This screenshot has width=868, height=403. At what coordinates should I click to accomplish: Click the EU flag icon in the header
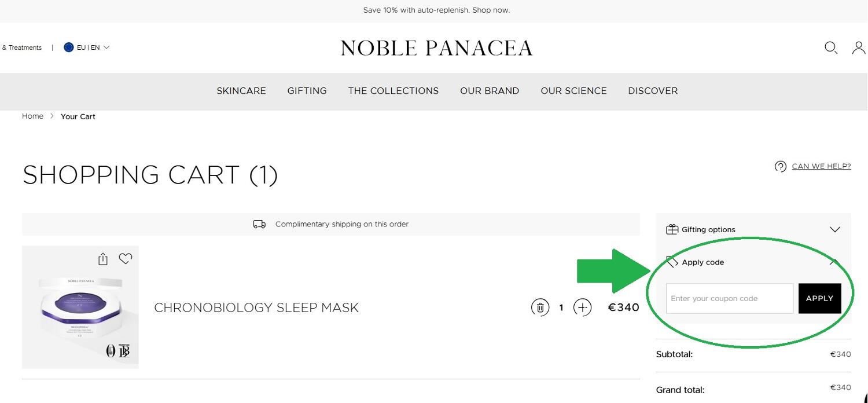click(x=69, y=47)
